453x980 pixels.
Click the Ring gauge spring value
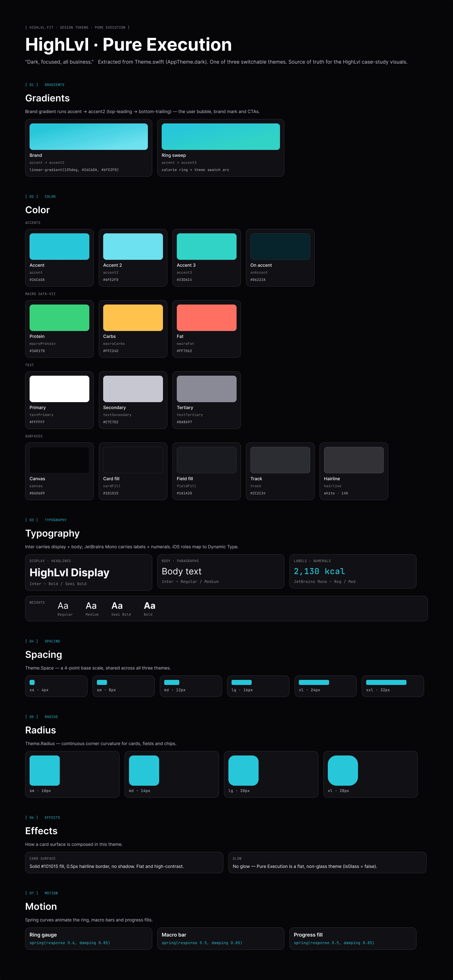pyautogui.click(x=70, y=943)
